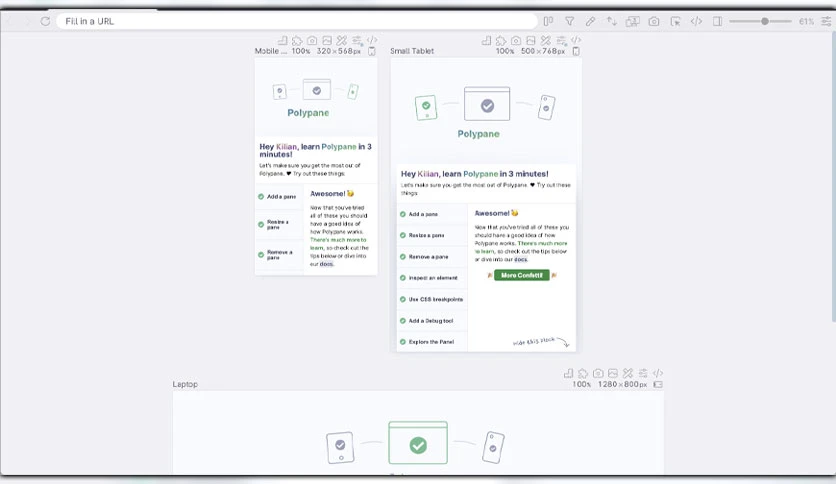The height and width of the screenshot is (484, 836).
Task: Open settings sliders above Laptop pane
Action: (643, 373)
